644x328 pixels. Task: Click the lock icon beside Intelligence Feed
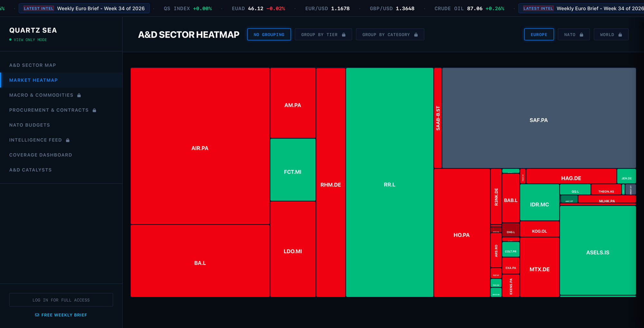[x=68, y=140]
